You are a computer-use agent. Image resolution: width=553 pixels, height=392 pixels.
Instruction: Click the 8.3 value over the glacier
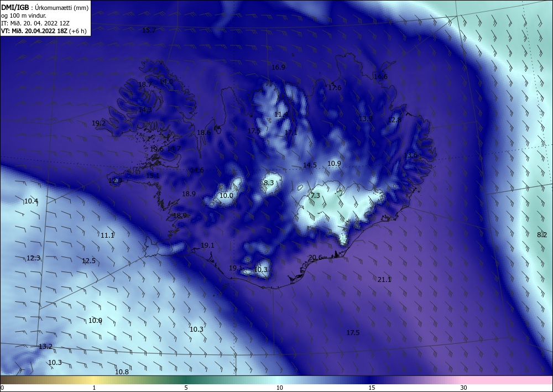[x=268, y=182]
